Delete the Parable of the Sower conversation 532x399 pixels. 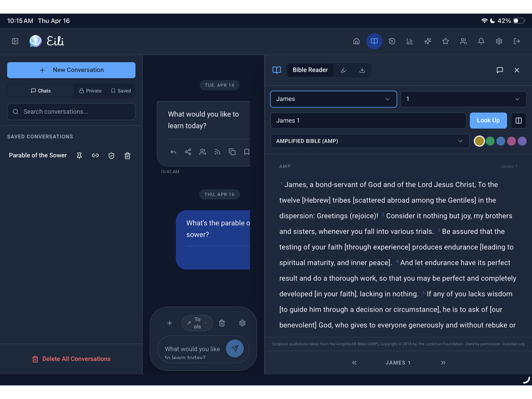[x=128, y=156]
